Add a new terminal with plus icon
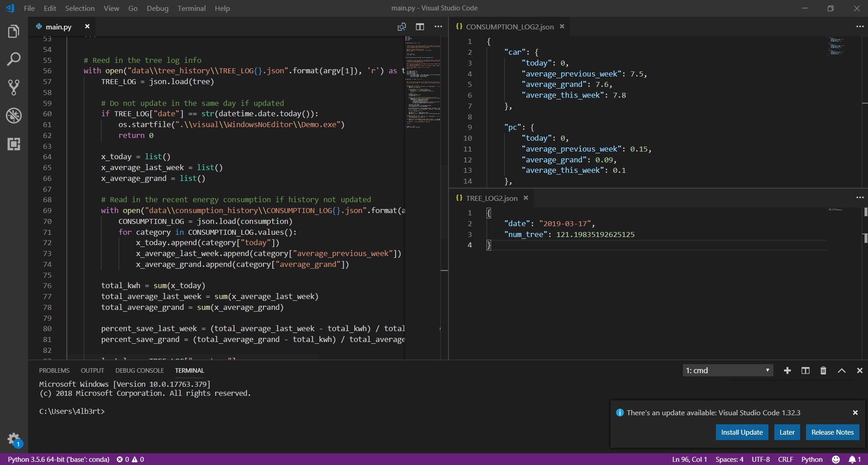Viewport: 868px width, 465px height. [787, 370]
